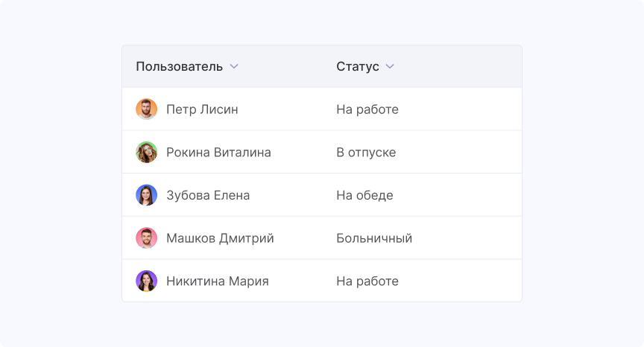Select the name Рокина Виталина
Screen dimensions: 644x347
coord(218,153)
